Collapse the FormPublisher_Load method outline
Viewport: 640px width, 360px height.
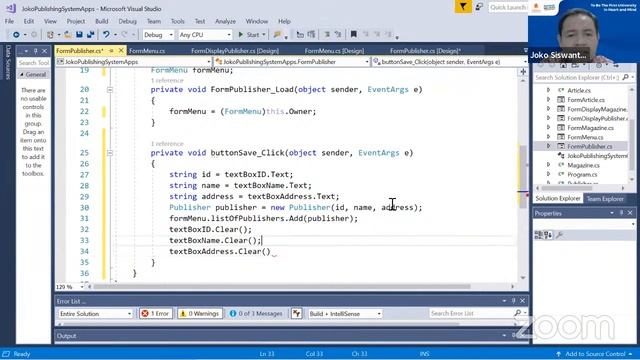point(110,89)
